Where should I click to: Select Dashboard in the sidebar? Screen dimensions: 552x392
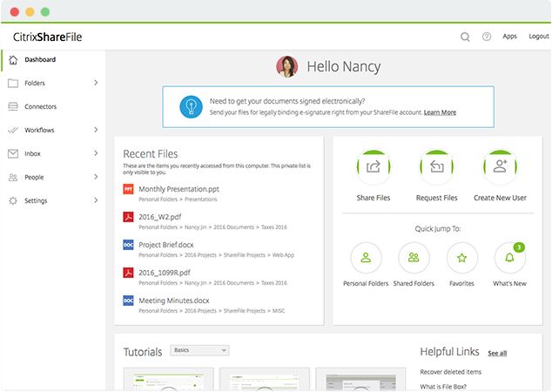40,60
